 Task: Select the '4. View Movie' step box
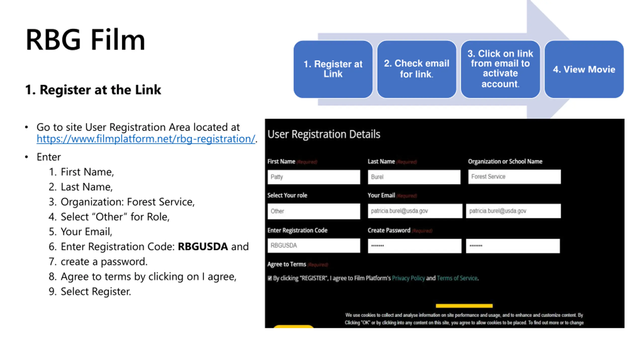(584, 69)
